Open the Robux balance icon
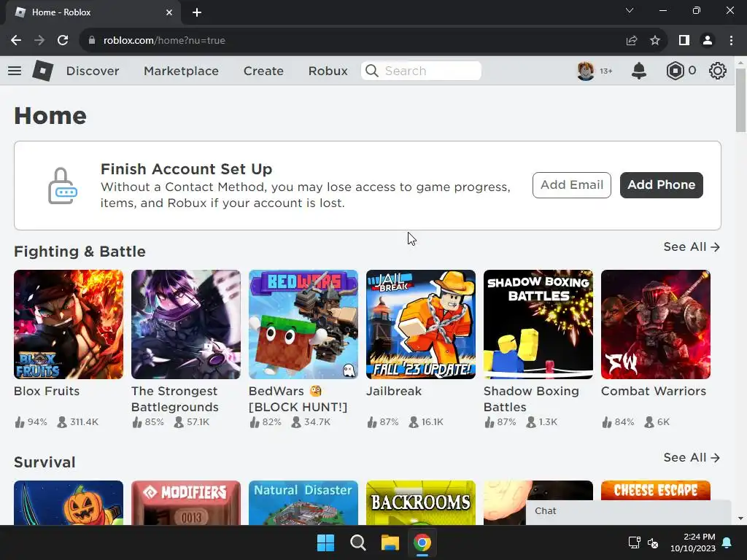 675,71
